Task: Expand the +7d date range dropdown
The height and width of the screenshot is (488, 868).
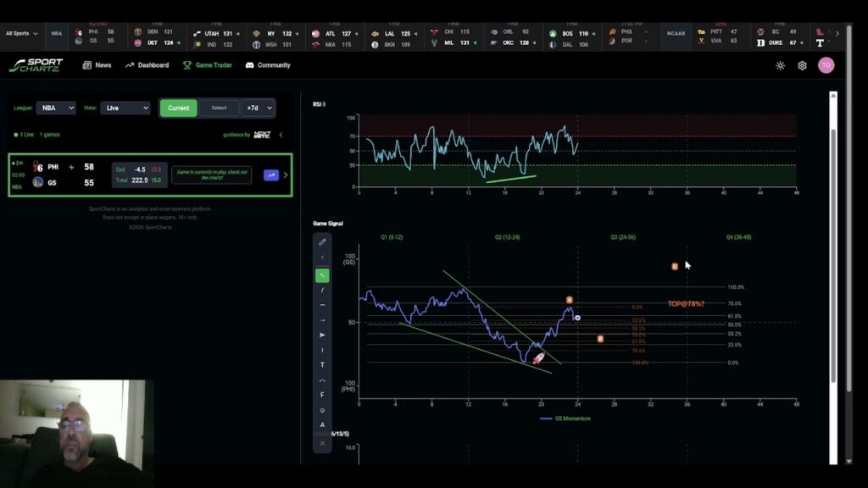Action: [x=259, y=108]
